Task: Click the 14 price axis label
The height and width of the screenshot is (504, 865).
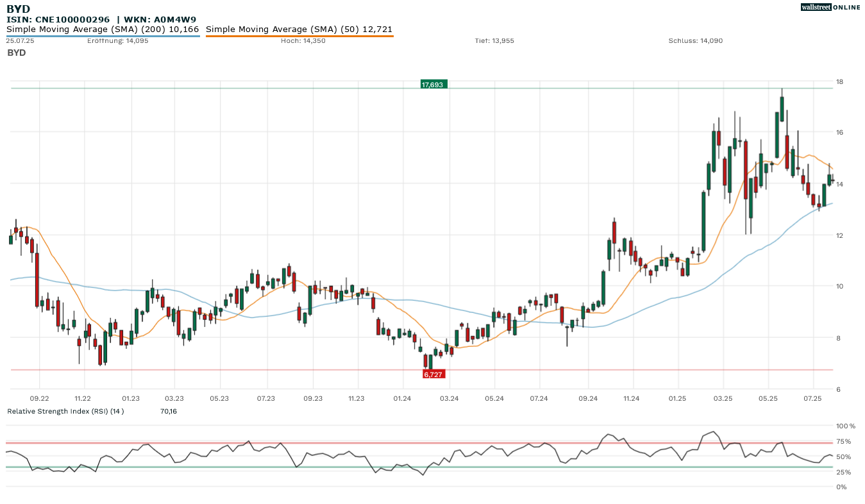Action: [x=839, y=184]
